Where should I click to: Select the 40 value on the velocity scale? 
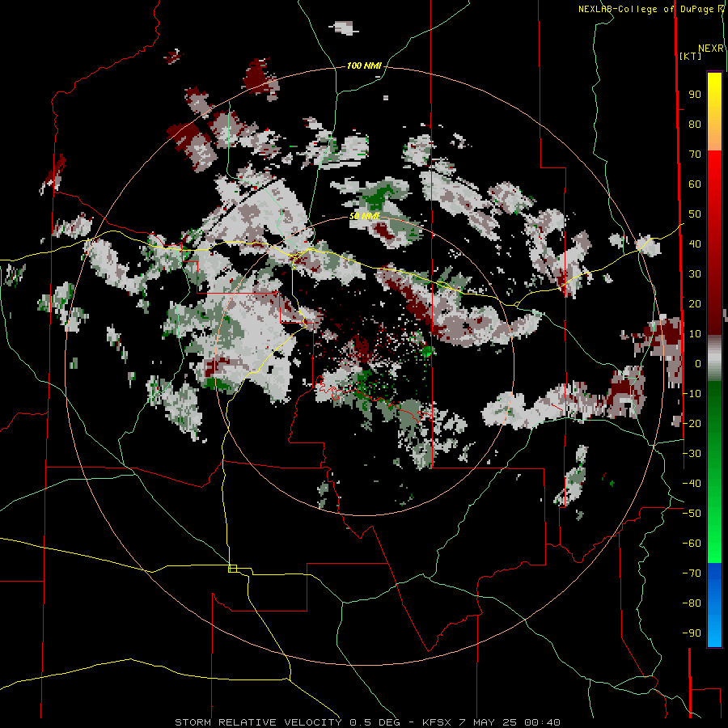pyautogui.click(x=695, y=244)
